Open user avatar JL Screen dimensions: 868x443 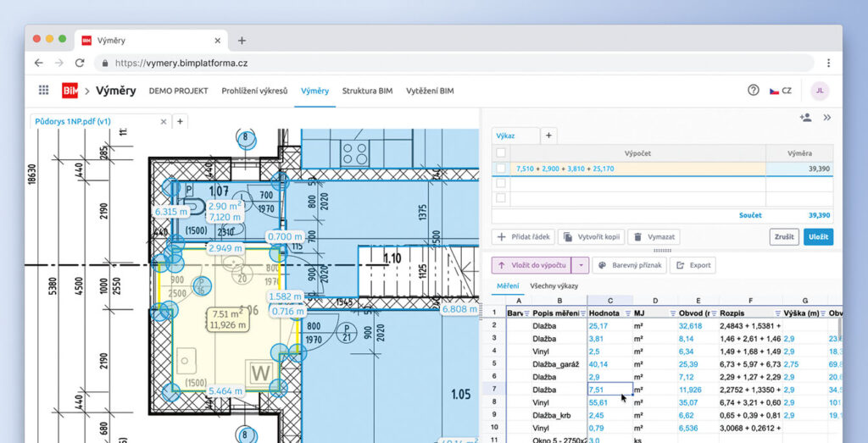(818, 91)
